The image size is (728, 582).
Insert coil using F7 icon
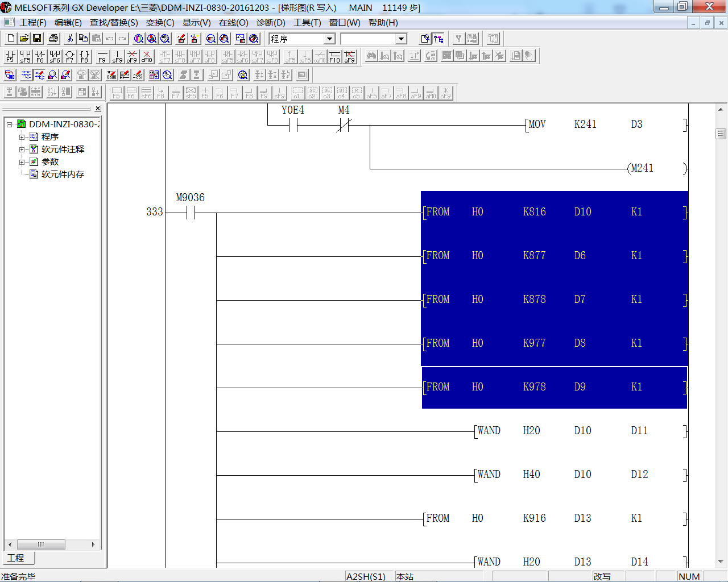coord(69,56)
